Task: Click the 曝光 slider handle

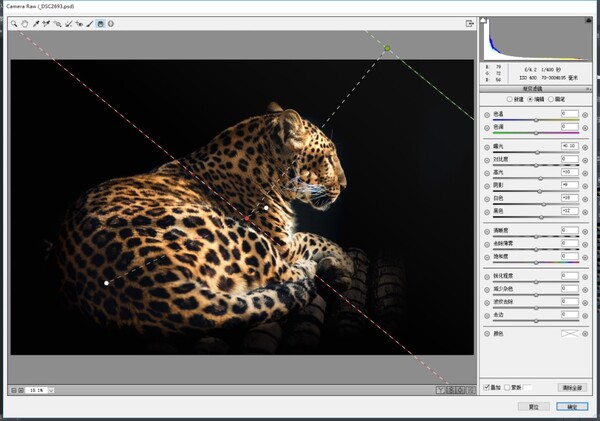Action: (x=537, y=153)
